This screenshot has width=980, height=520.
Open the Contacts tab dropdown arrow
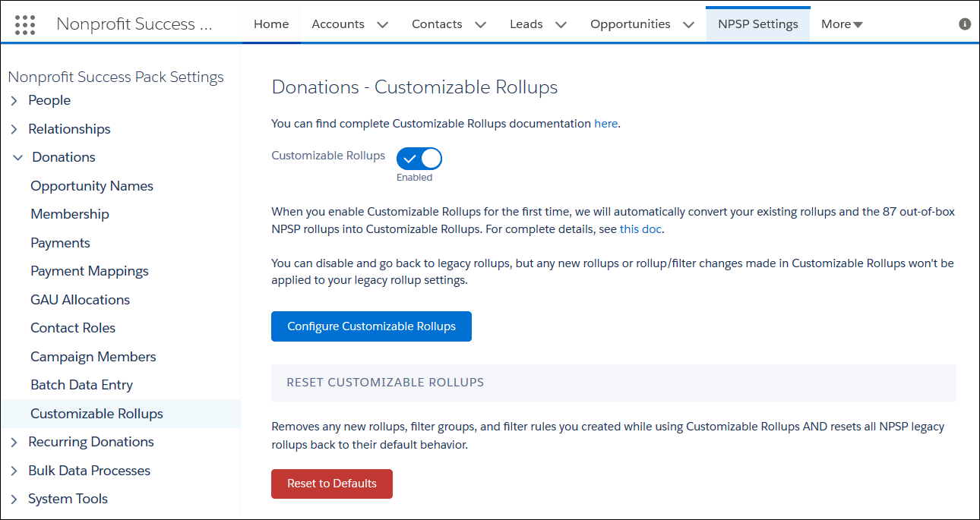point(481,24)
